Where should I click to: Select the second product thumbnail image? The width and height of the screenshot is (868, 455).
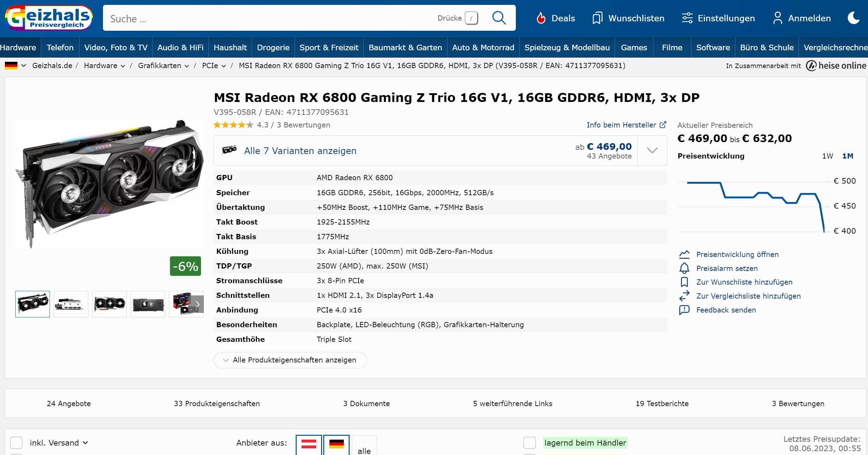click(x=71, y=304)
